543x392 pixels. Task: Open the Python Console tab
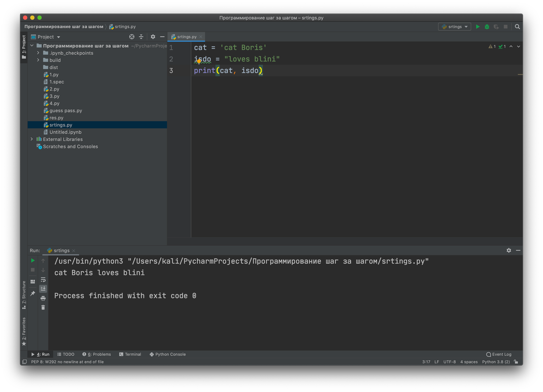tap(167, 354)
